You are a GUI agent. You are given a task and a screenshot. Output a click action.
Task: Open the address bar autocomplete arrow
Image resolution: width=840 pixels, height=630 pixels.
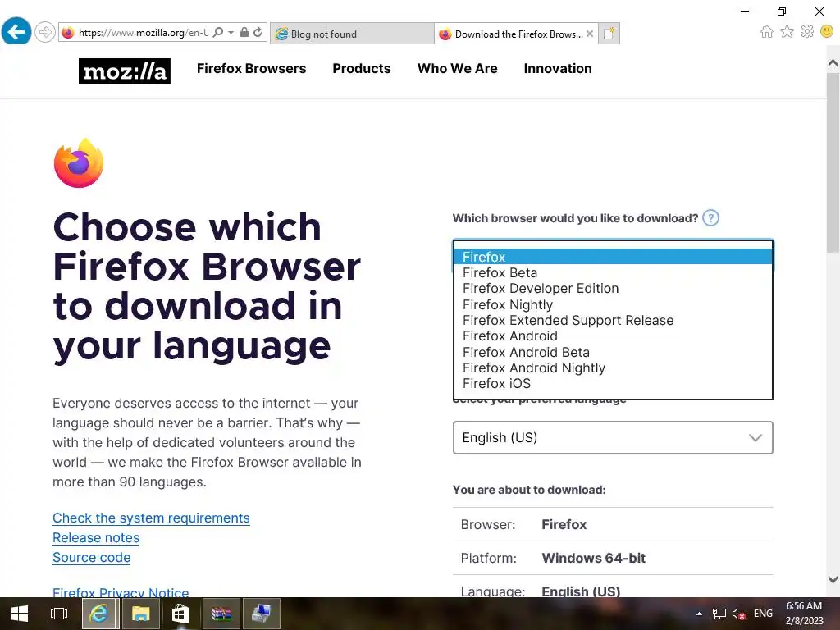point(231,33)
